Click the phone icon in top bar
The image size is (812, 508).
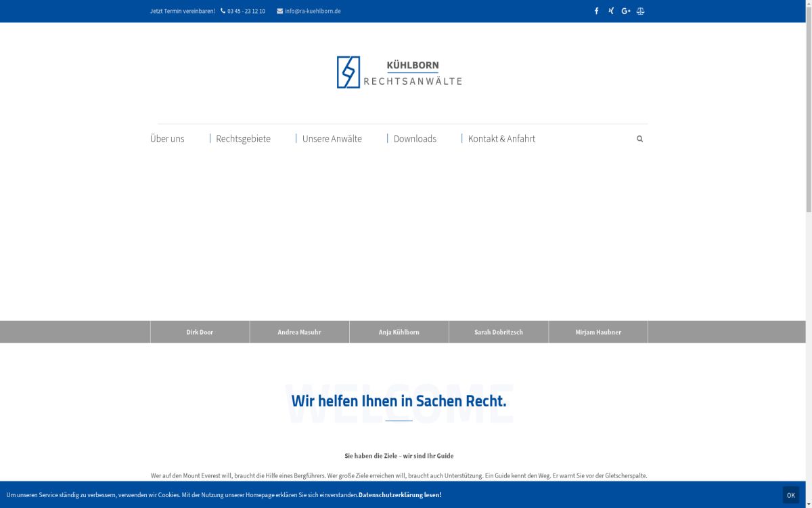pyautogui.click(x=223, y=11)
